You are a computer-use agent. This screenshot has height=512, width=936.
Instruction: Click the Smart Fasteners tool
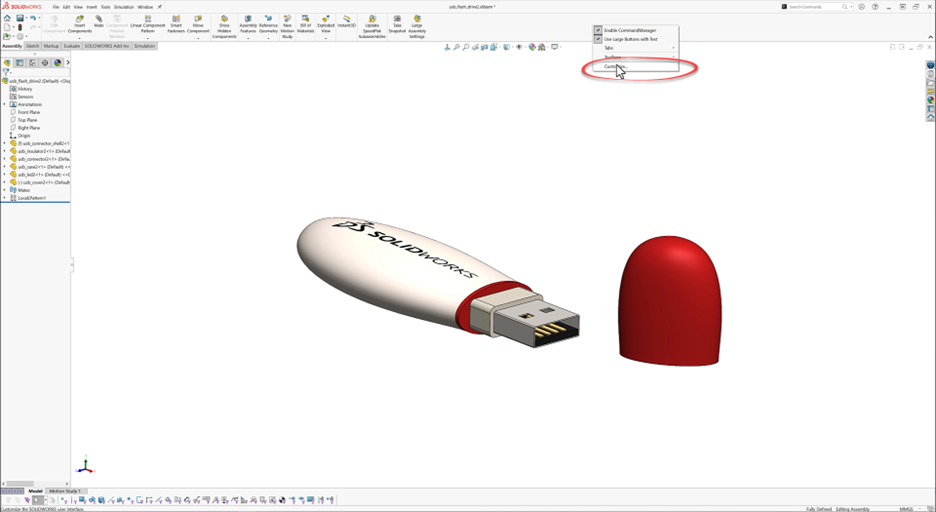tap(176, 24)
